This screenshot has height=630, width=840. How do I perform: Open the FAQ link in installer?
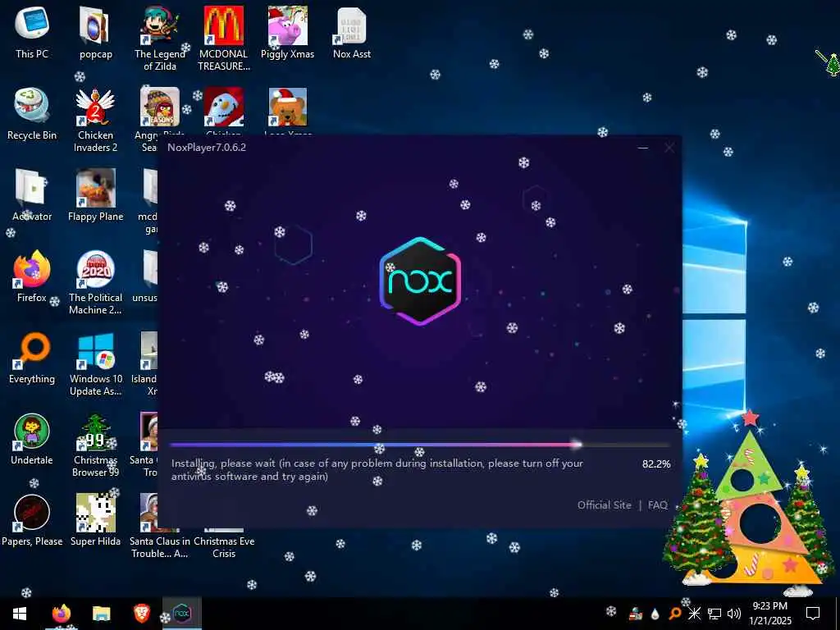pyautogui.click(x=658, y=504)
